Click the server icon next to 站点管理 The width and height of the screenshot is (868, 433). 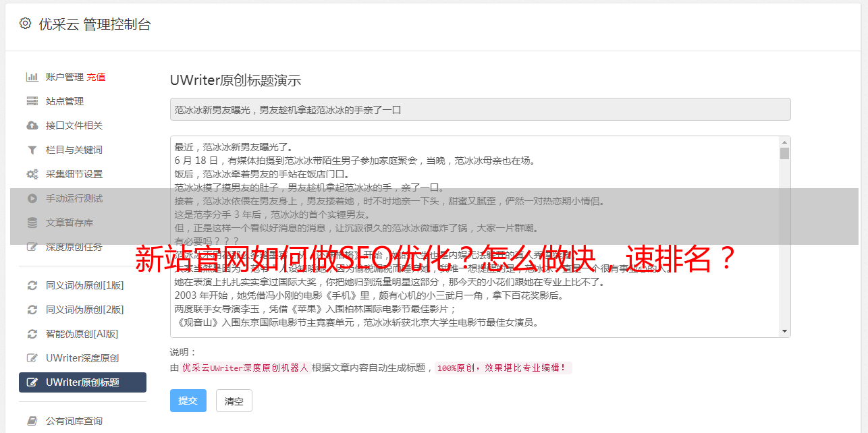pos(32,101)
